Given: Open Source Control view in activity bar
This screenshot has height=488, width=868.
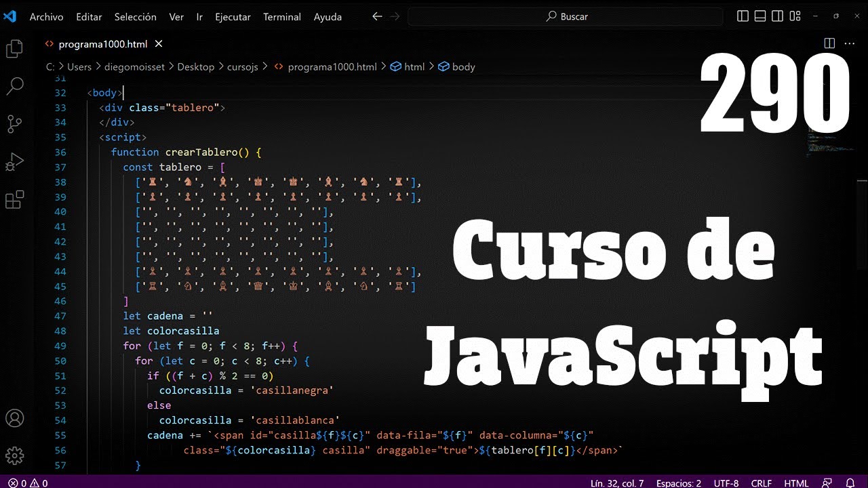Looking at the screenshot, I should coord(14,124).
